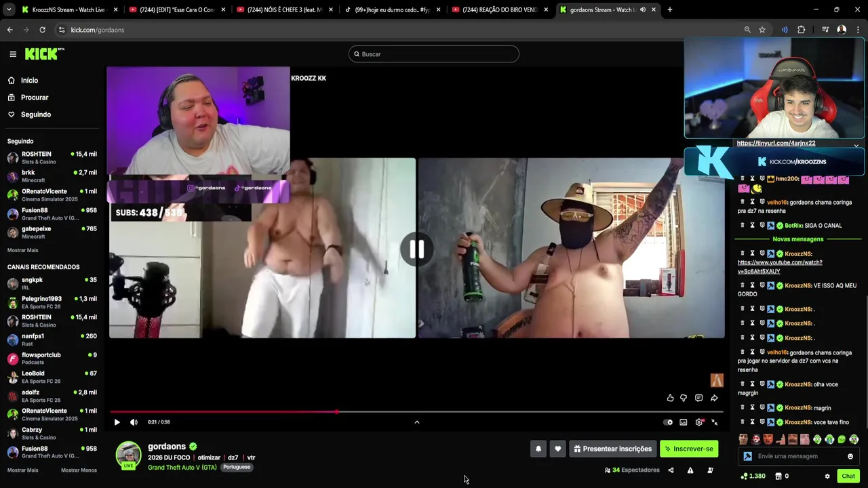Delete KroozzNS 'magrin' message with trash icon
The height and width of the screenshot is (488, 868).
pos(743,408)
